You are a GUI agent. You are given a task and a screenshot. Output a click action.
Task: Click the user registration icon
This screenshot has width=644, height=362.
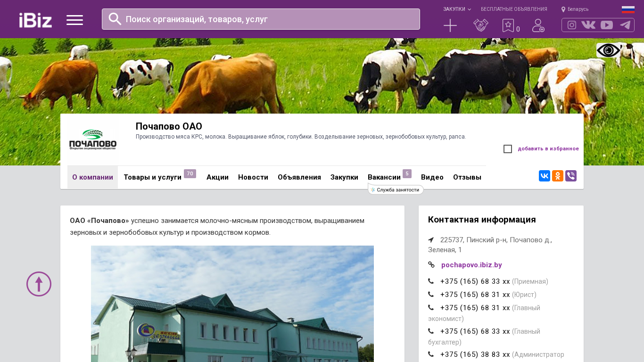coord(538,25)
